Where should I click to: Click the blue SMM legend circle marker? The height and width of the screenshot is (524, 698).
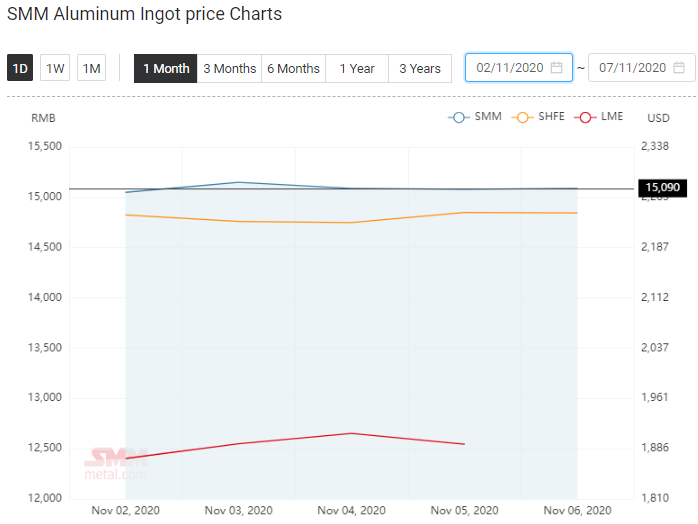pos(459,118)
